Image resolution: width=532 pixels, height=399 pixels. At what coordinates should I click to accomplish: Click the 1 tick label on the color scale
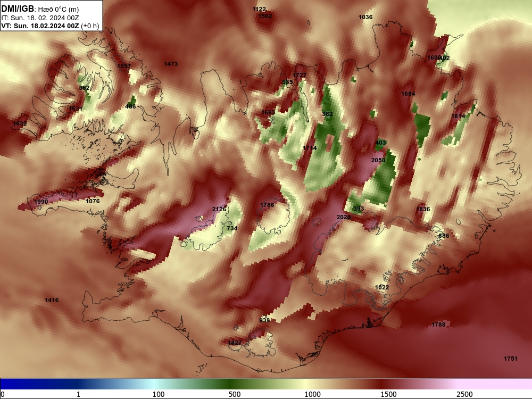coord(78,394)
